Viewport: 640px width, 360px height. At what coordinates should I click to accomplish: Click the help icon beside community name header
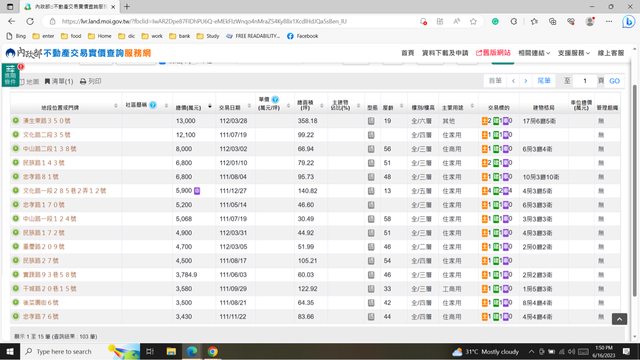click(x=153, y=105)
